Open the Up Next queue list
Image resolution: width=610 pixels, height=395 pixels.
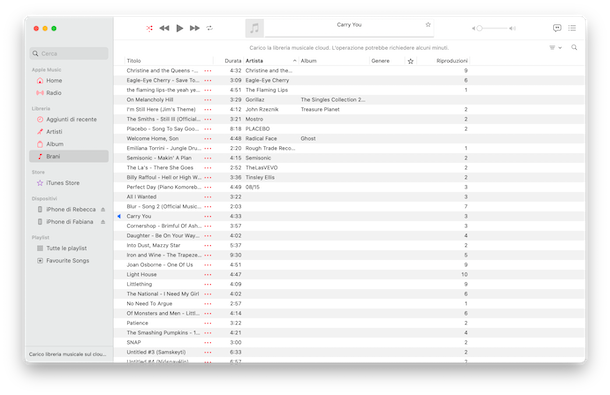572,28
